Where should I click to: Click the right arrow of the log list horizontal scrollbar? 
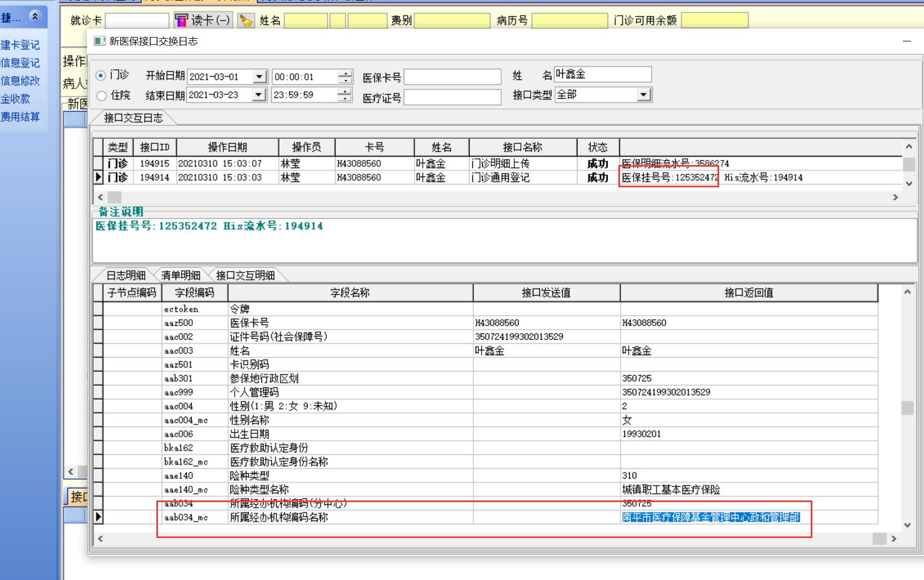[896, 197]
